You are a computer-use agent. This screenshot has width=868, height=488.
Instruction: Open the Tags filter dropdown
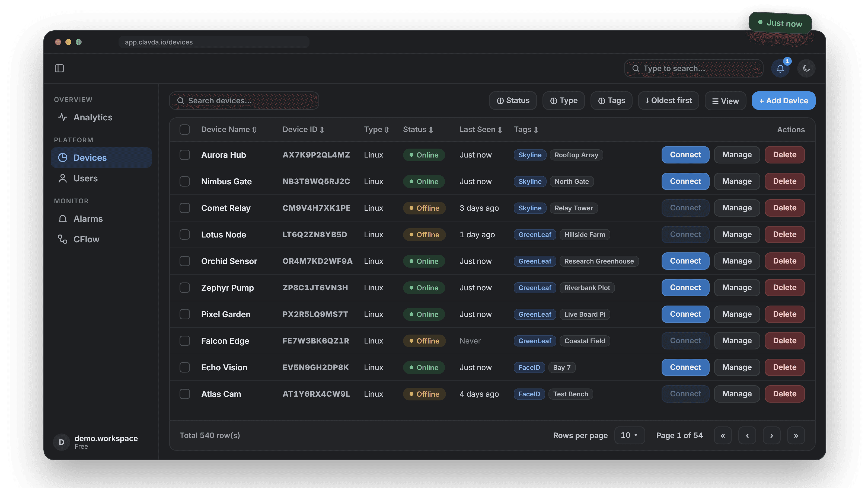click(611, 101)
